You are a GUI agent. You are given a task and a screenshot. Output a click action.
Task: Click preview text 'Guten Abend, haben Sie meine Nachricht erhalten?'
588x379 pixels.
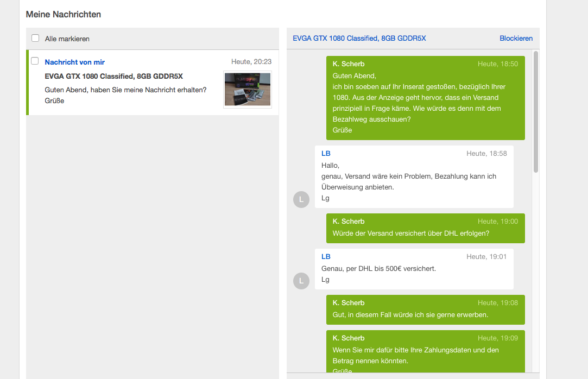125,90
